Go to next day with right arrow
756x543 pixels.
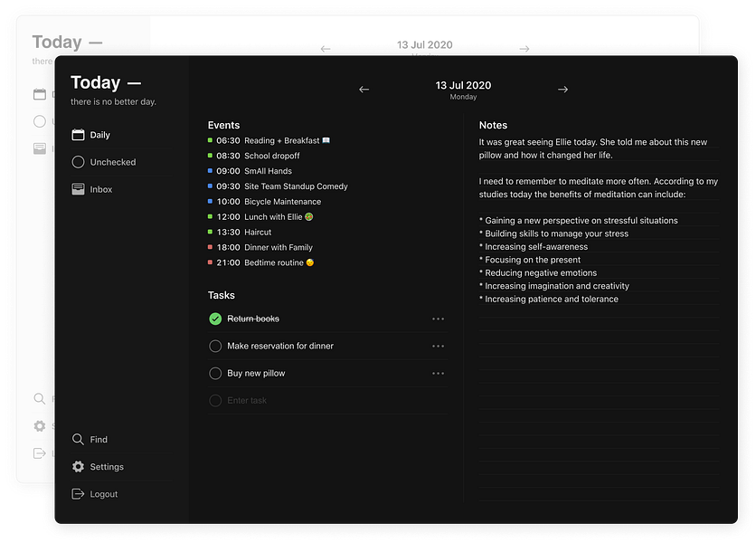(562, 90)
